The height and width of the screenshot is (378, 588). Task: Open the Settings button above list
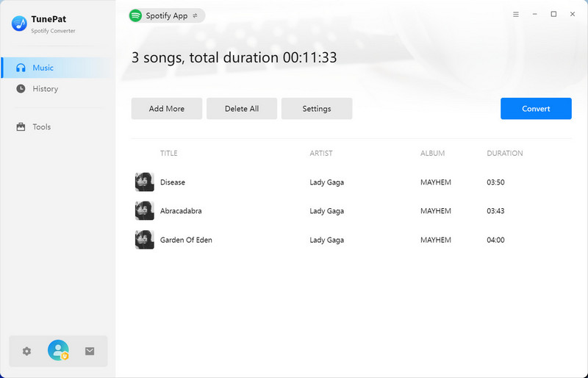(x=317, y=109)
